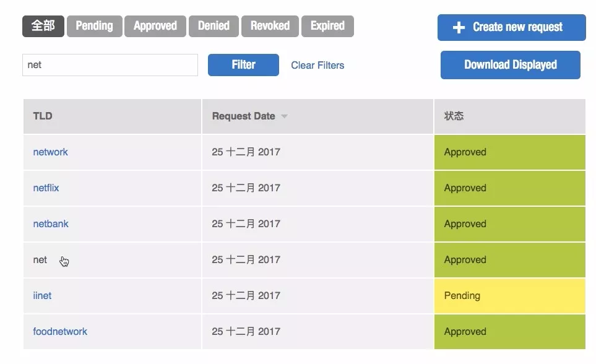Click the Request Date sort arrow

284,116
